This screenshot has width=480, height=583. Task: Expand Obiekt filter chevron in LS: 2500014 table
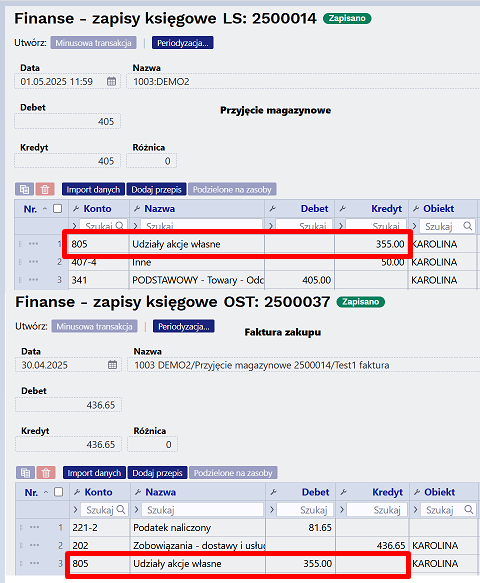coord(414,226)
